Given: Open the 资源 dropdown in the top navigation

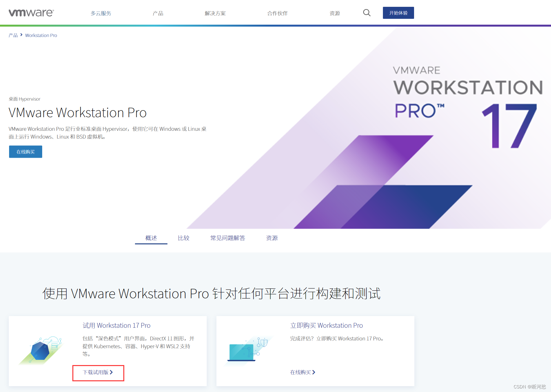Looking at the screenshot, I should click(x=335, y=13).
